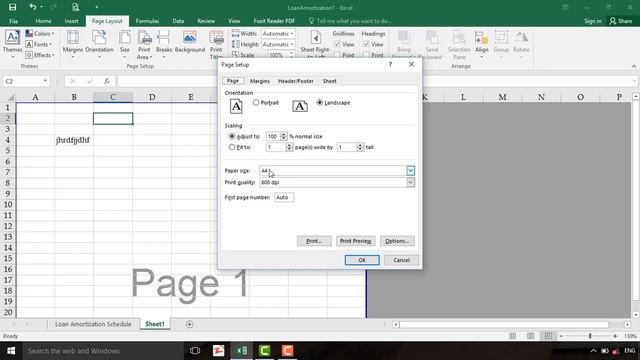
Task: Expand the Paper size dropdown
Action: tap(411, 171)
